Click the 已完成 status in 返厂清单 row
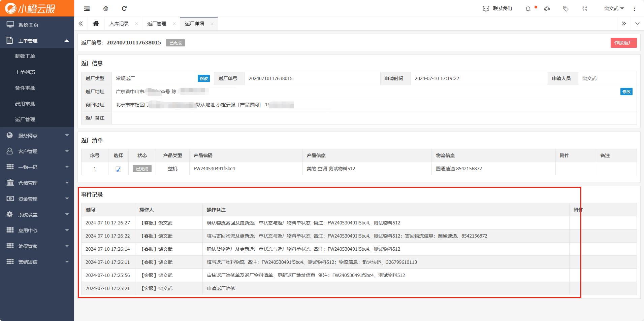Image resolution: width=644 pixels, height=321 pixels. pos(142,169)
